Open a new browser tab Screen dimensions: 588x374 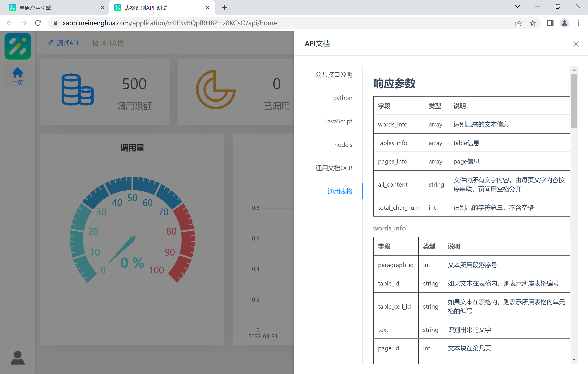click(224, 8)
